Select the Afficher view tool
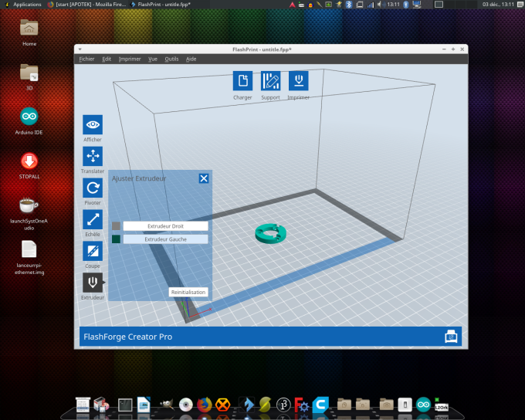Image resolution: width=525 pixels, height=420 pixels. point(93,124)
